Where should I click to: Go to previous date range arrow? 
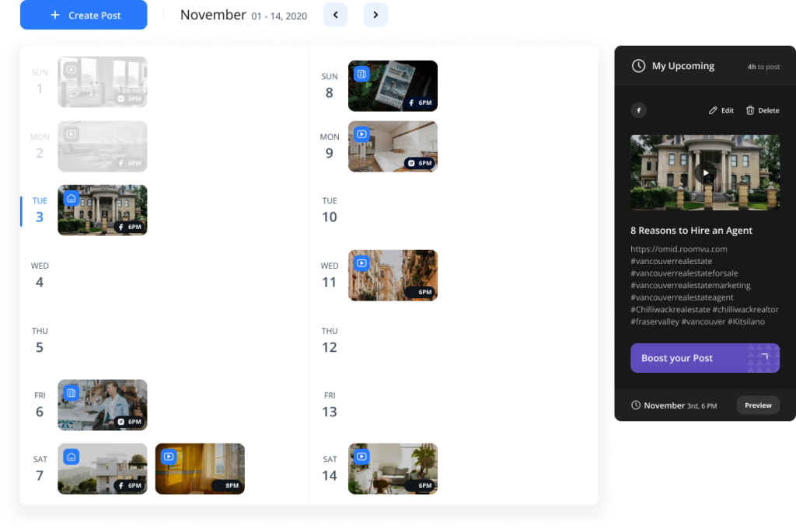335,15
